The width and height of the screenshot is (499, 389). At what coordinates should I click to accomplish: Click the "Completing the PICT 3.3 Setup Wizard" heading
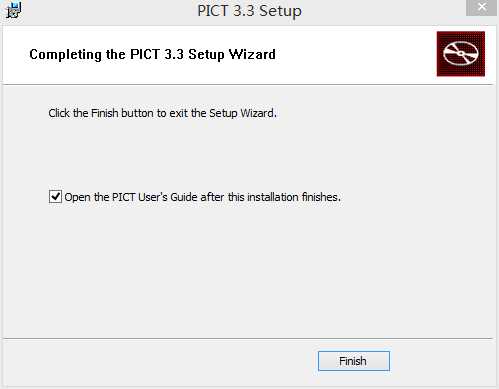(x=152, y=54)
